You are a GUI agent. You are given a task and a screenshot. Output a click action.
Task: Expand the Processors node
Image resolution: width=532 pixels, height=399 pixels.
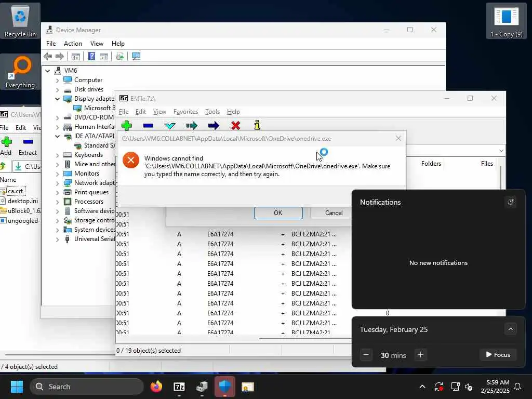point(57,202)
